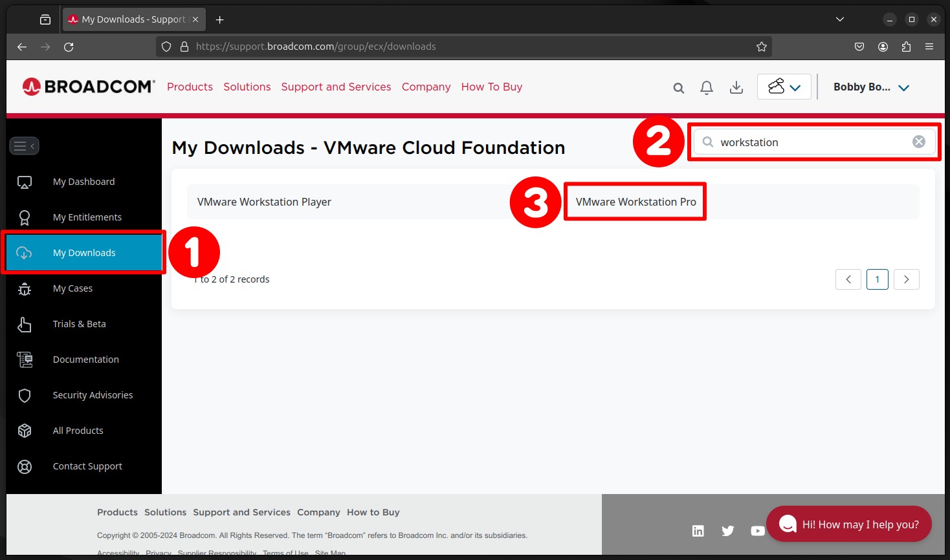Click the All Products cube icon
This screenshot has width=950, height=560.
tap(25, 431)
